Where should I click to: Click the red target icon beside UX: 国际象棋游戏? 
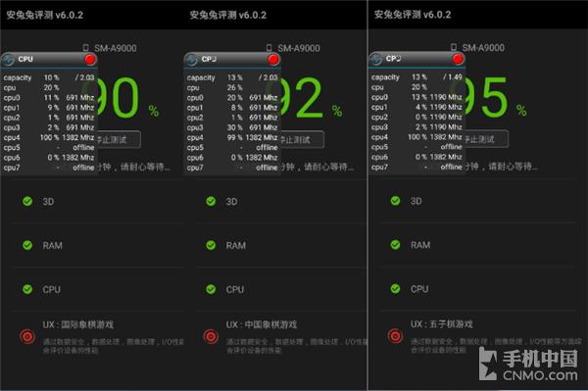pos(27,336)
